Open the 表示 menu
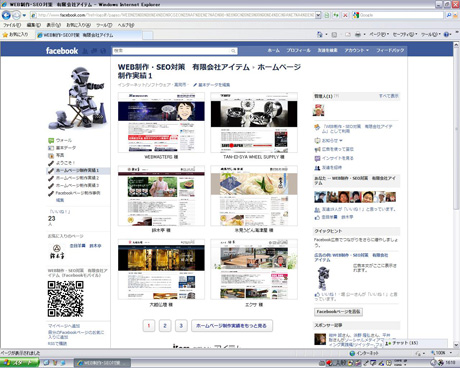This screenshot has width=460, height=368. click(x=53, y=25)
